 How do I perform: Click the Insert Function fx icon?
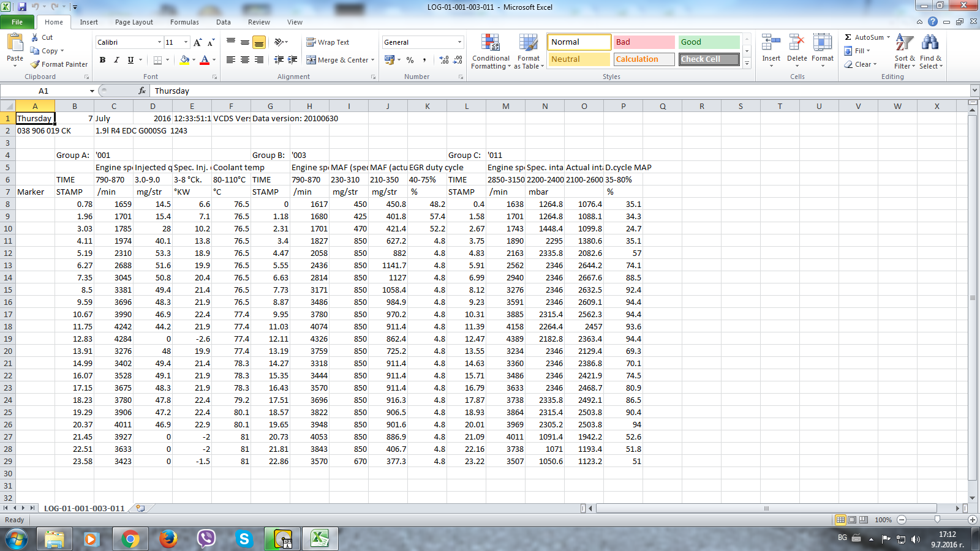[x=142, y=91]
